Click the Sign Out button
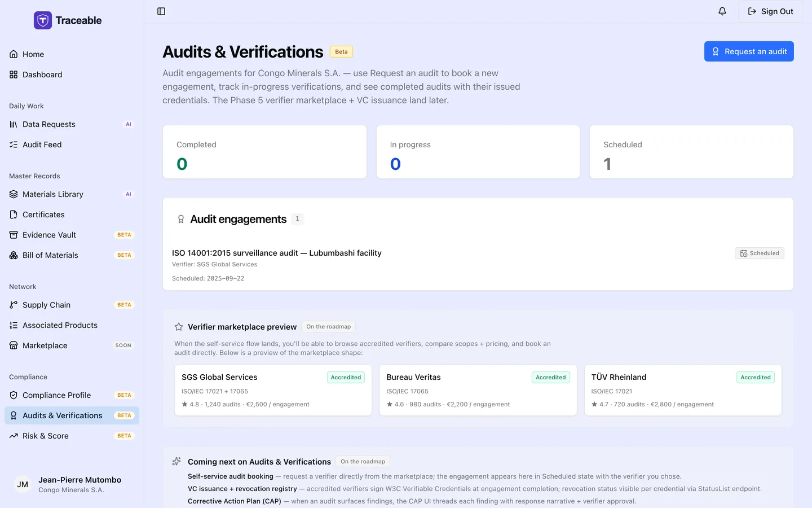 click(x=770, y=11)
